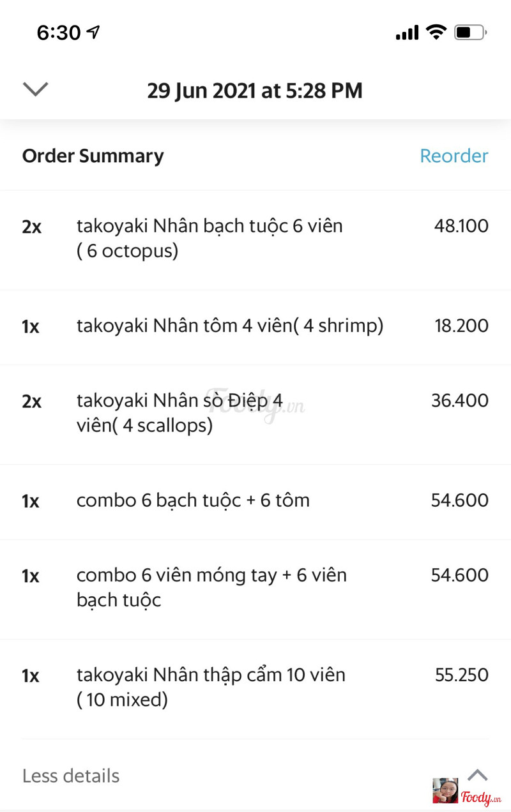This screenshot has width=511, height=812.
Task: Check the battery status icon
Action: point(471,32)
